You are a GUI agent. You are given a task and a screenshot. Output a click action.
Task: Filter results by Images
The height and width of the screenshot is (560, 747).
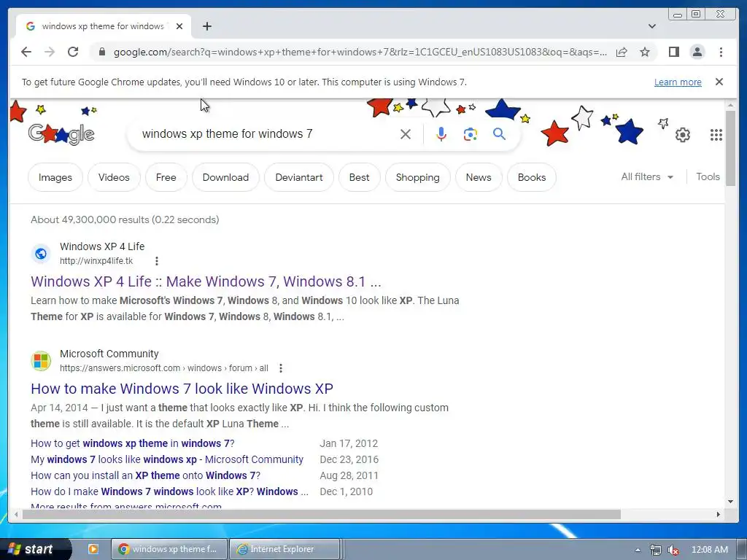[x=55, y=177]
